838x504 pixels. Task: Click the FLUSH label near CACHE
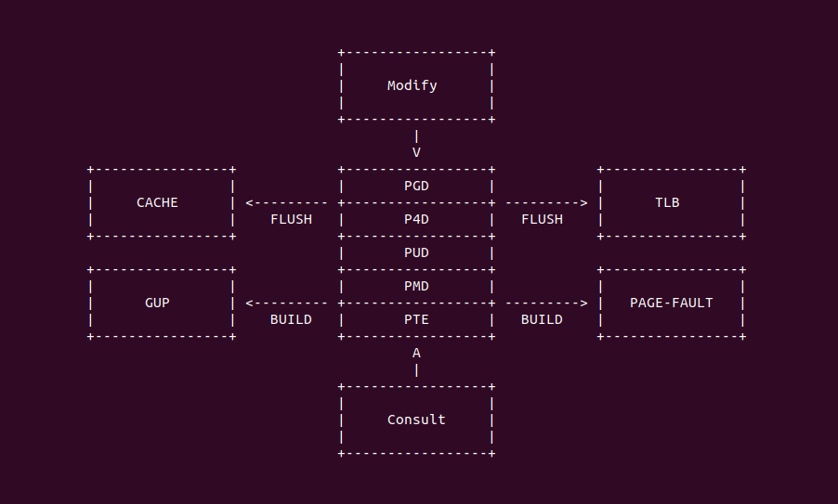pyautogui.click(x=291, y=219)
